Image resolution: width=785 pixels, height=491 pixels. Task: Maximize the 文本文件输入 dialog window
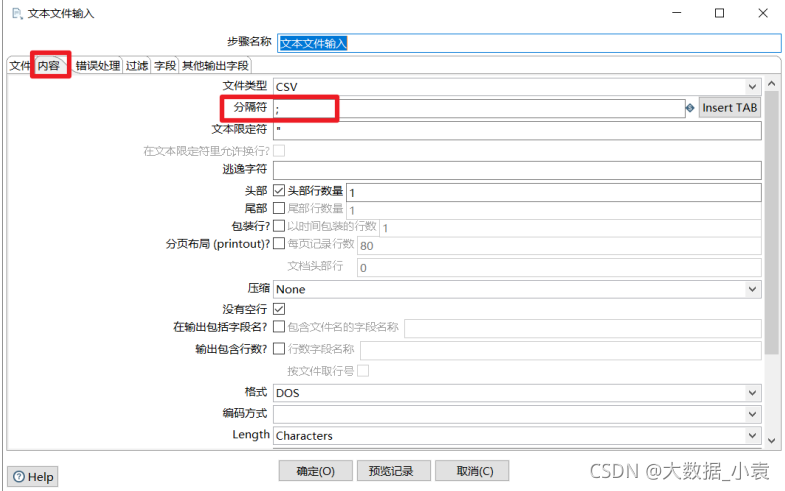pos(719,13)
